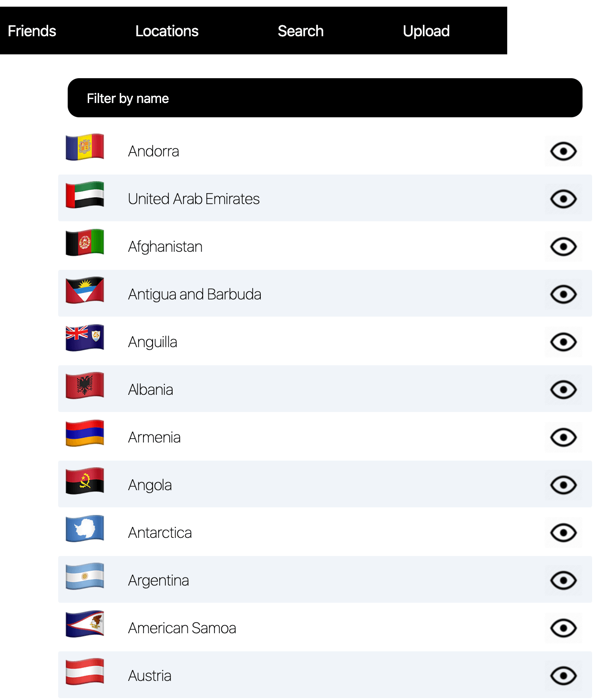Click the Andorra flag icon
Screen dimensions: 614x700
pyautogui.click(x=85, y=147)
